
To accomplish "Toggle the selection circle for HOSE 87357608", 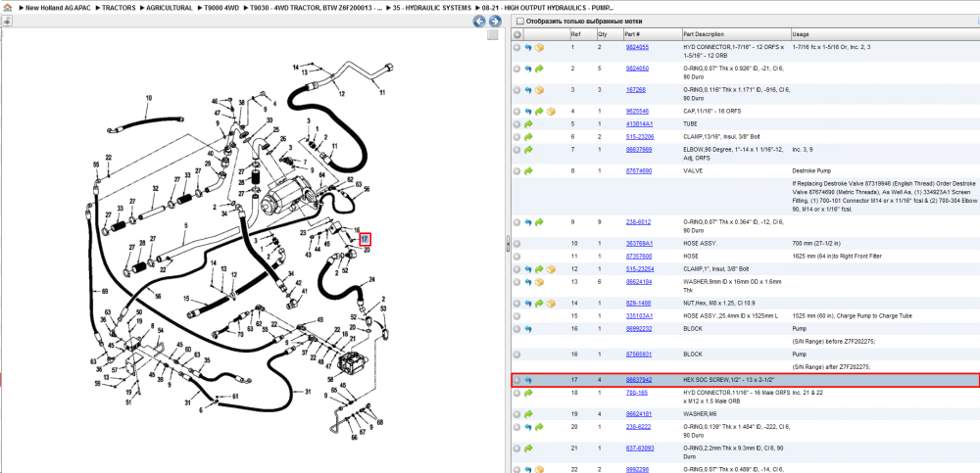I will (x=516, y=257).
